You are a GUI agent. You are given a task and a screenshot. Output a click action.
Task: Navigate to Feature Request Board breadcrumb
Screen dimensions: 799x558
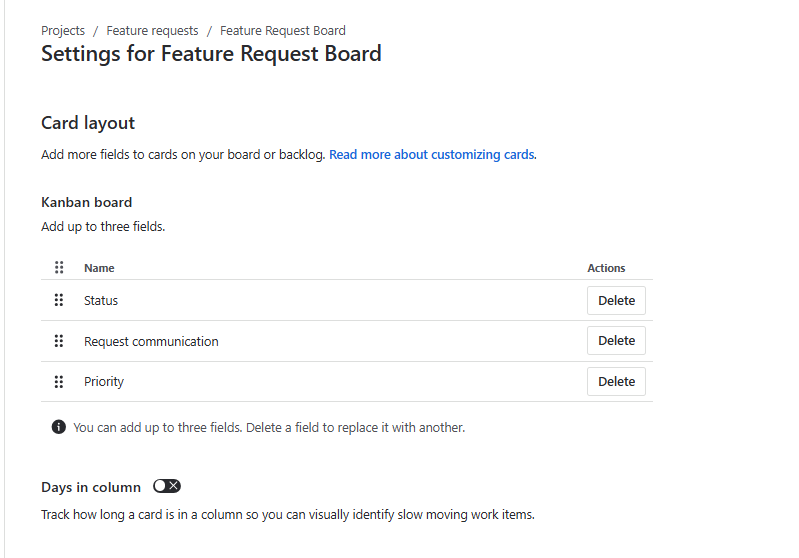(283, 31)
